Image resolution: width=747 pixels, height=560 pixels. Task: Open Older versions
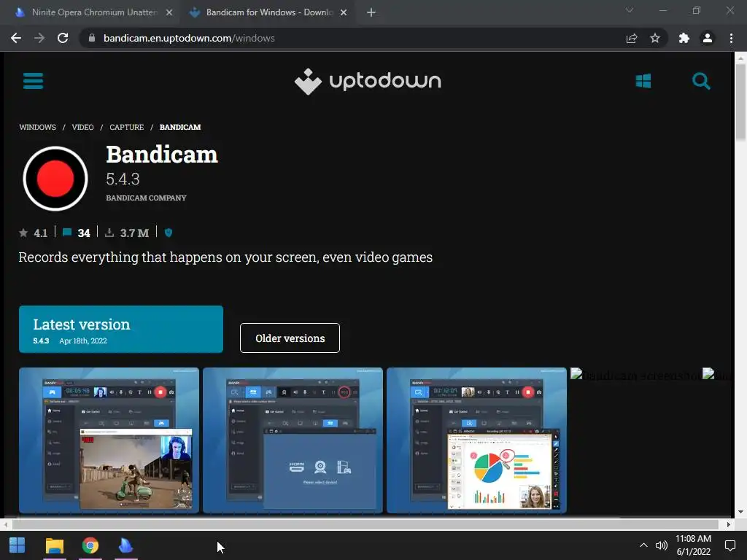pos(290,338)
